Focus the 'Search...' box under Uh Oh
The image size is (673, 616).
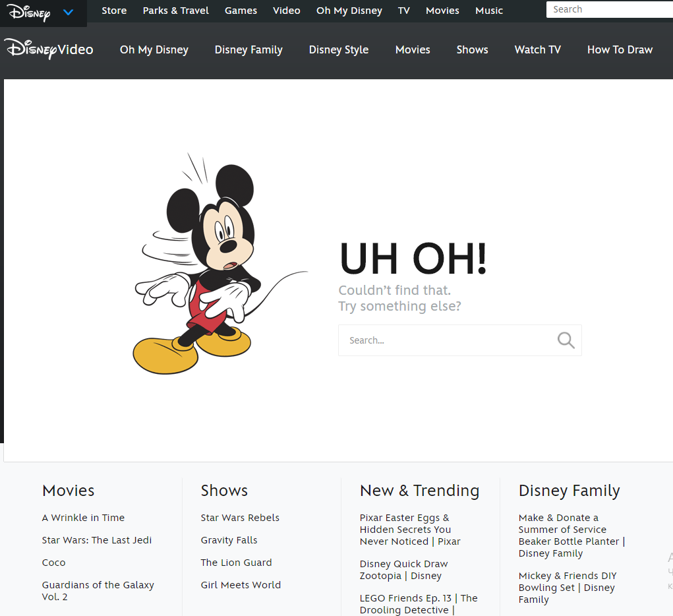[459, 340]
